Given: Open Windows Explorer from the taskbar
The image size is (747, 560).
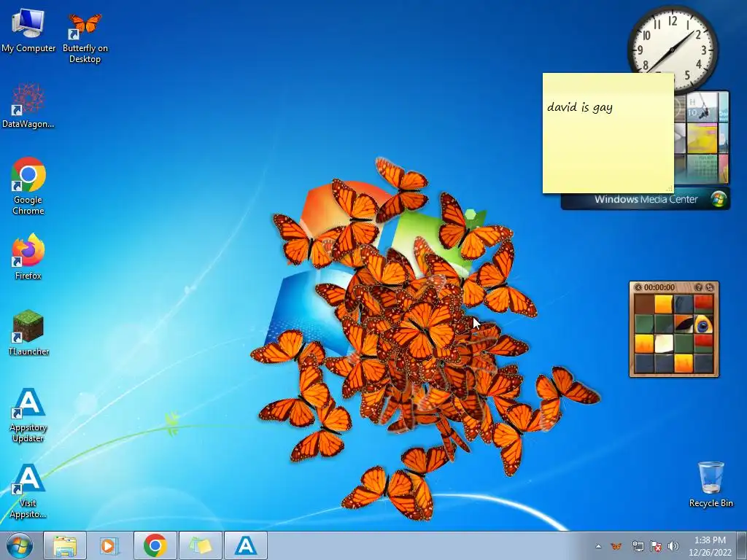Looking at the screenshot, I should click(x=65, y=545).
